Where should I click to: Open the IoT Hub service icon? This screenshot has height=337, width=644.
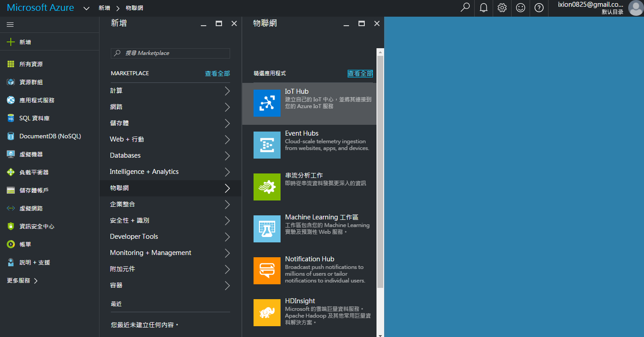point(267,103)
